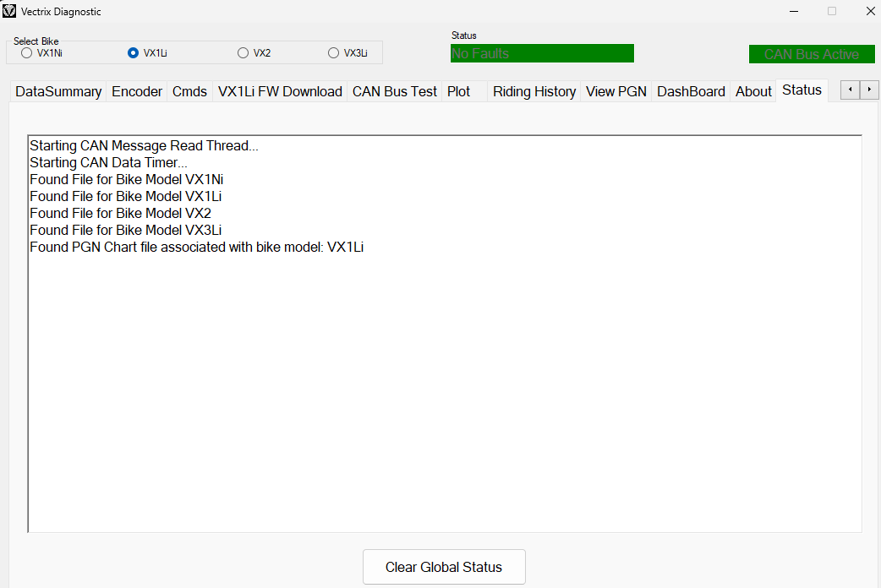
Task: Open the CAN Bus Test tab
Action: coord(395,91)
